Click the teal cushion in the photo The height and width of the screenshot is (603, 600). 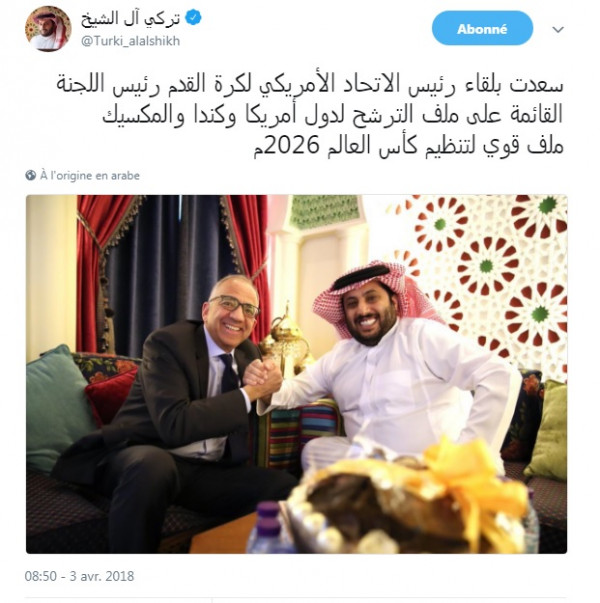coord(58,407)
